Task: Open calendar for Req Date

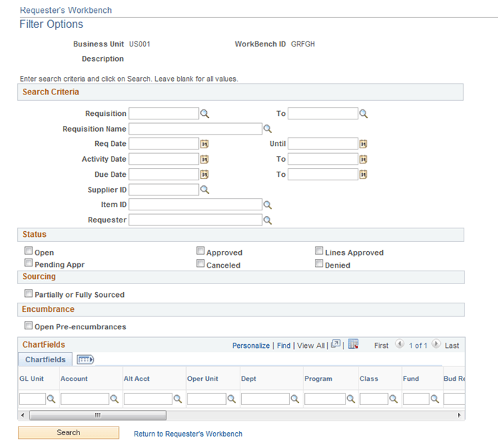Action: [x=205, y=144]
